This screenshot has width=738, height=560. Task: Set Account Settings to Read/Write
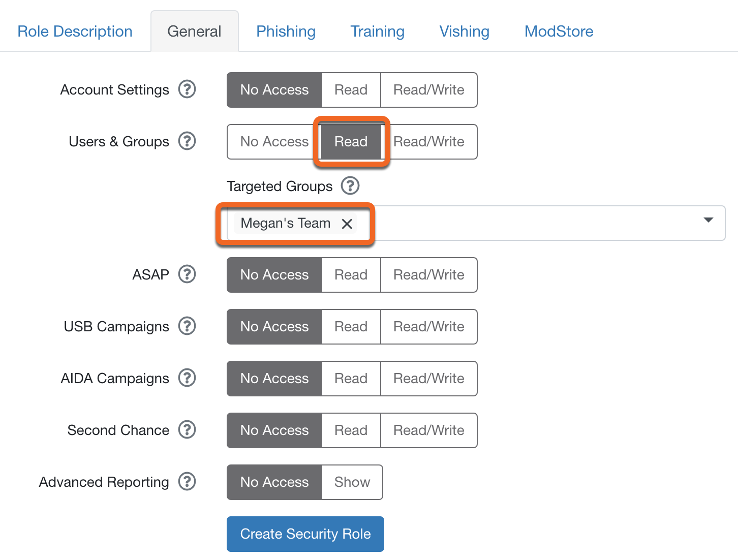[x=429, y=90]
